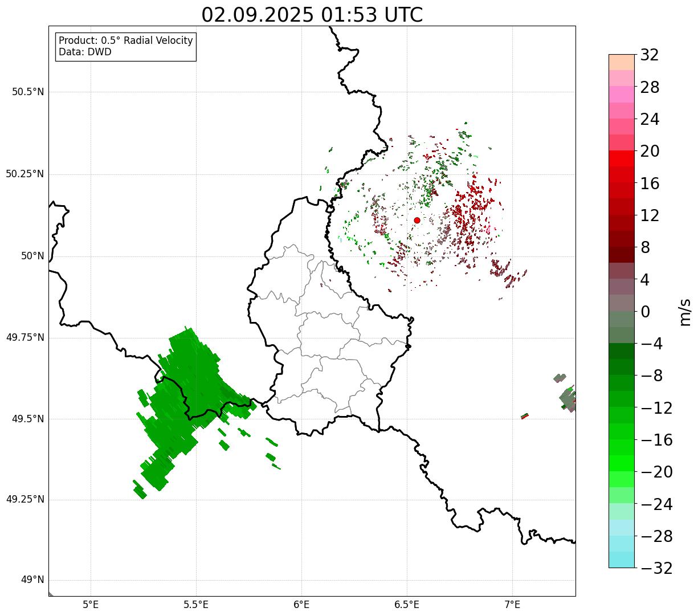Click the colorbar 28 tick label
698x616 pixels.
(650, 88)
